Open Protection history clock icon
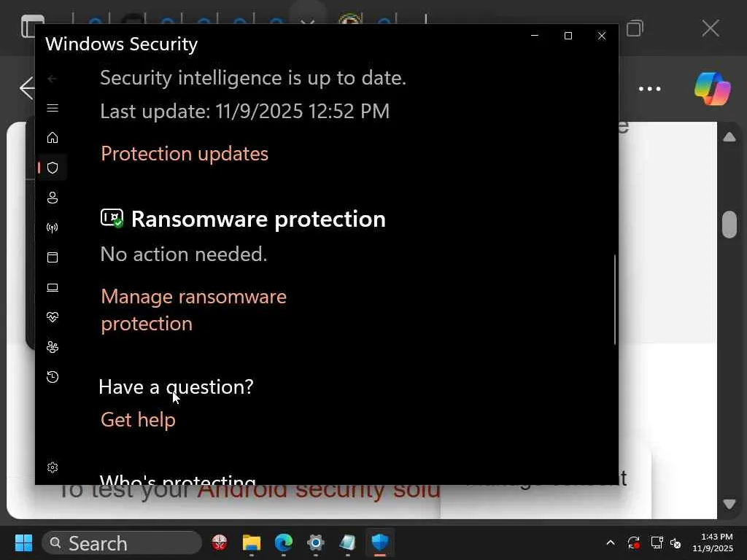Image resolution: width=747 pixels, height=560 pixels. pyautogui.click(x=53, y=377)
